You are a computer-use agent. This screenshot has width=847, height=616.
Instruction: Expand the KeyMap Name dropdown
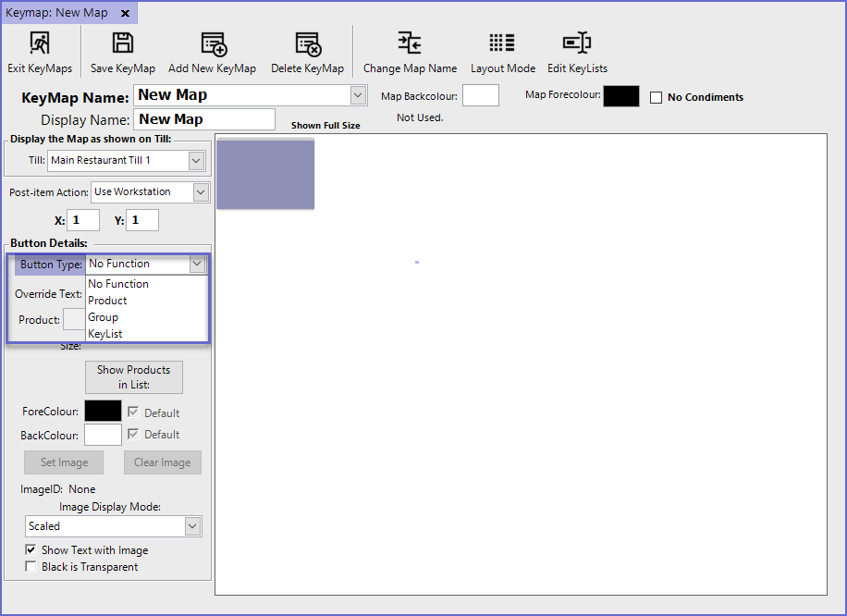(358, 95)
